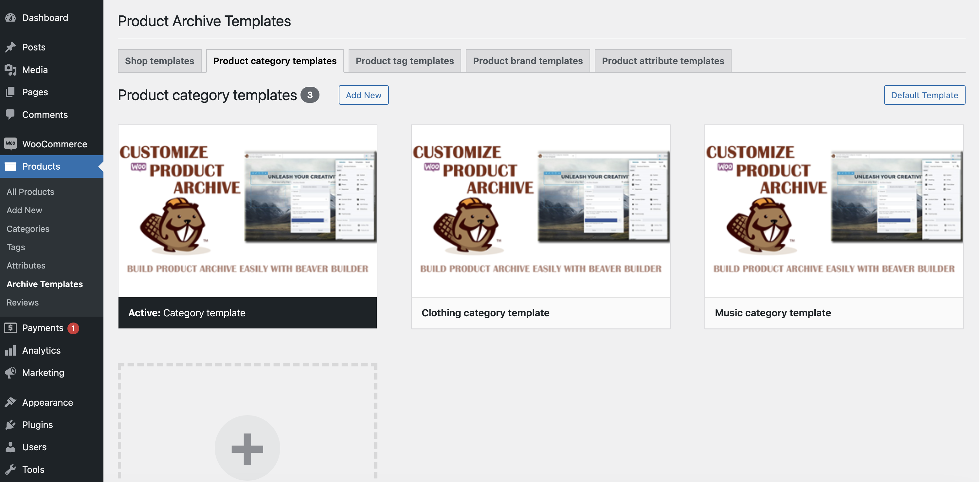Open Analytics bar chart icon
The height and width of the screenshot is (482, 980).
(11, 350)
